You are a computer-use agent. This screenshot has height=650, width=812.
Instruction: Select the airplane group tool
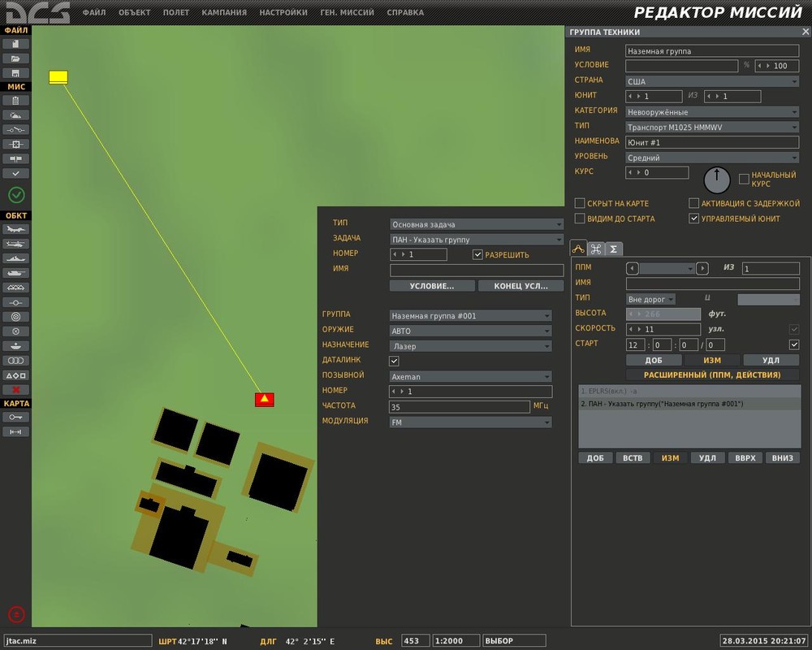coord(15,229)
